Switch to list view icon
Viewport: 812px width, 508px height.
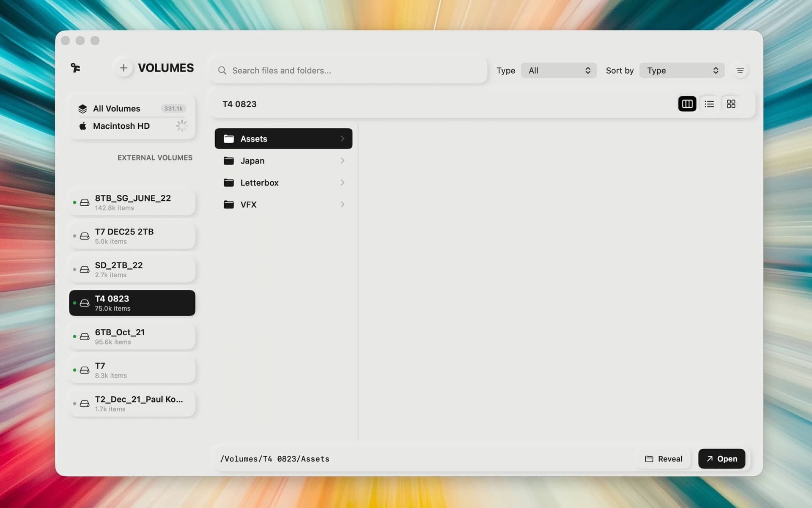(709, 104)
